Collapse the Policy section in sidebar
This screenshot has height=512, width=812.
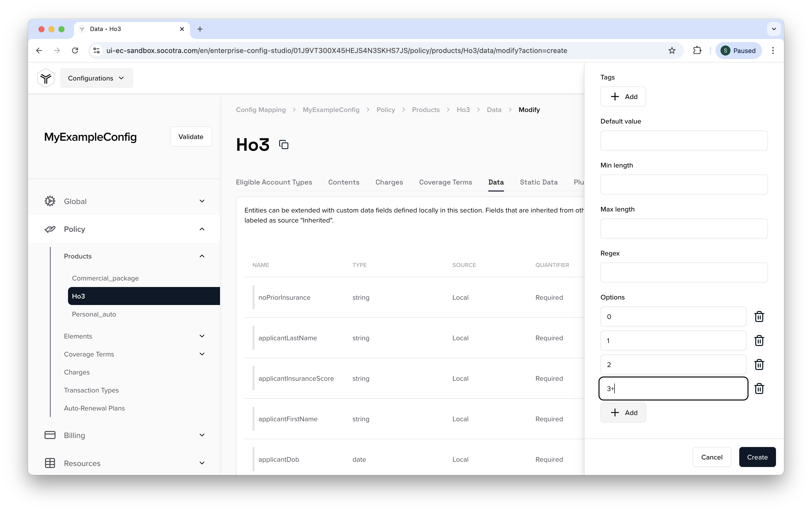coord(202,229)
